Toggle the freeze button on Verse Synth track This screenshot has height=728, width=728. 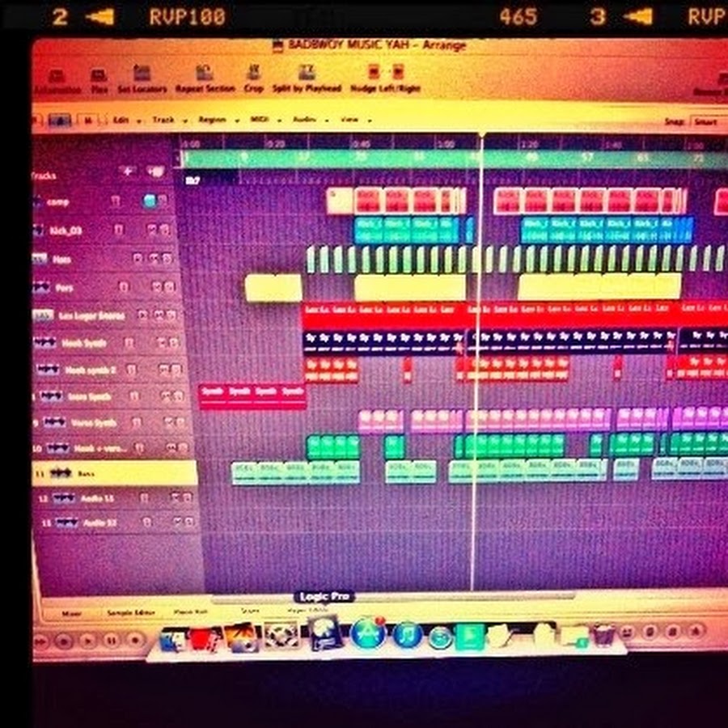[137, 422]
